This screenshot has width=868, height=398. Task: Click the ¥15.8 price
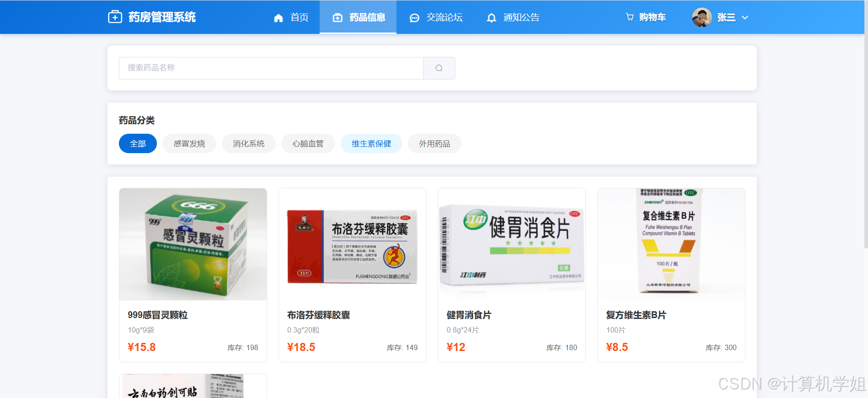click(142, 347)
